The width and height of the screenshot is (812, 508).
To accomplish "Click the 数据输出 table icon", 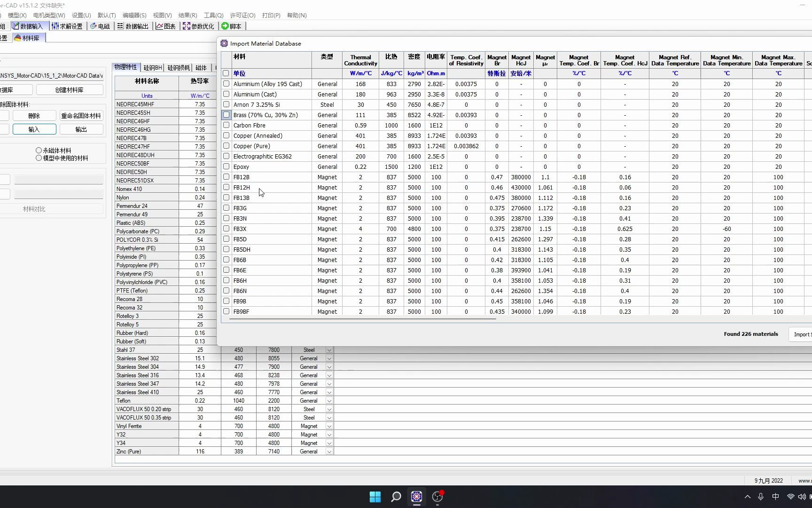I will coord(120,26).
